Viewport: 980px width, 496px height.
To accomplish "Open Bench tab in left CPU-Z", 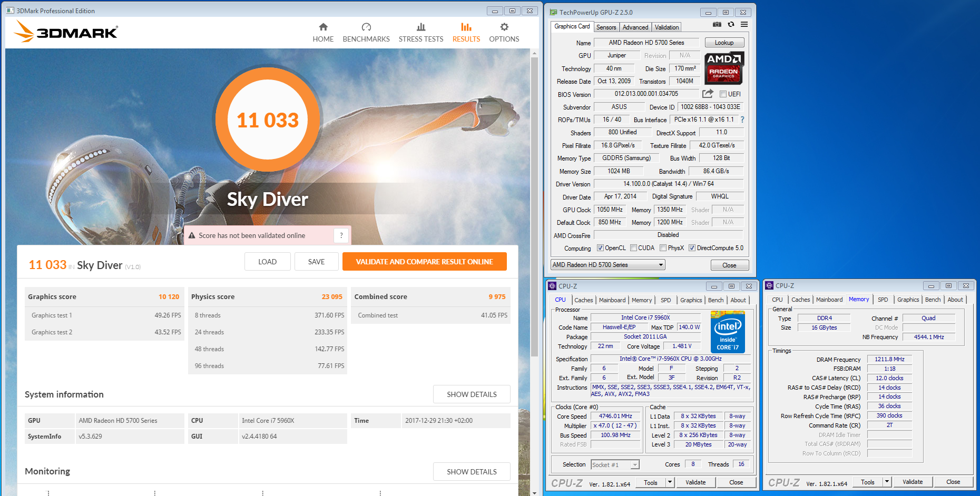I will coord(716,300).
